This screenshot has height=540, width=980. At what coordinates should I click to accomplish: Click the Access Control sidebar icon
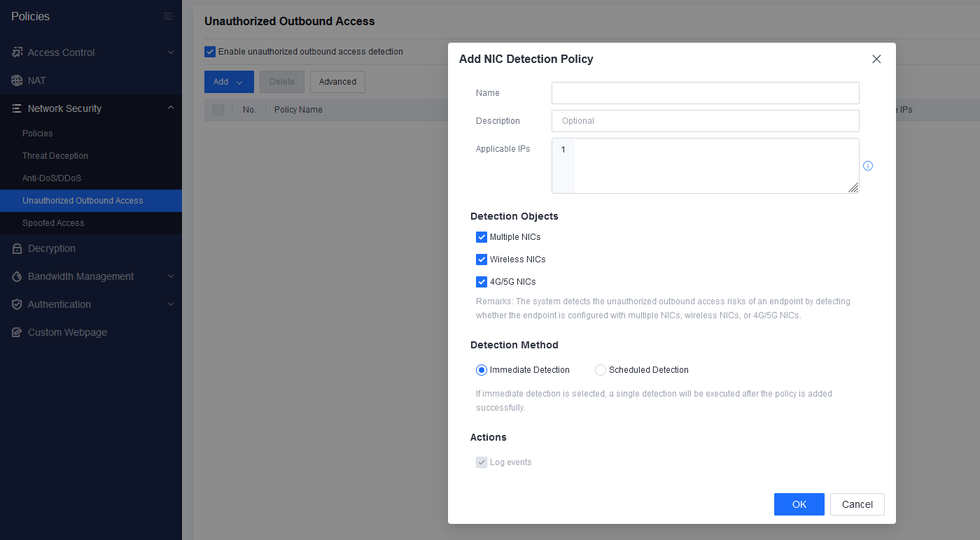(x=17, y=52)
